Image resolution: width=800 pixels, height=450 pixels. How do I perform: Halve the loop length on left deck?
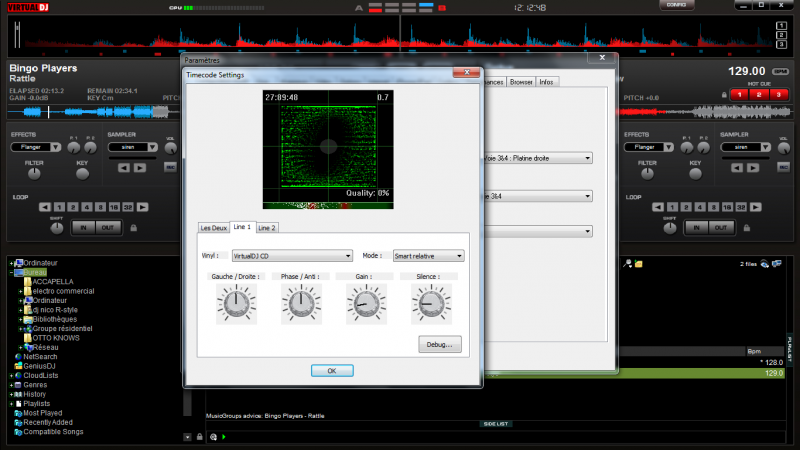coord(45,207)
